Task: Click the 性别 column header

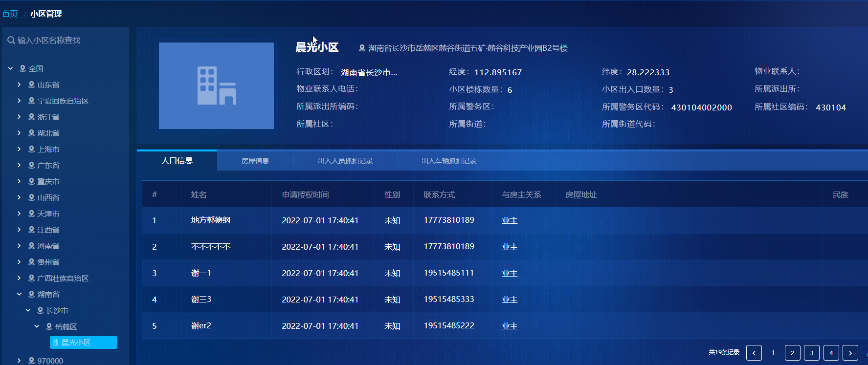Action: (393, 195)
